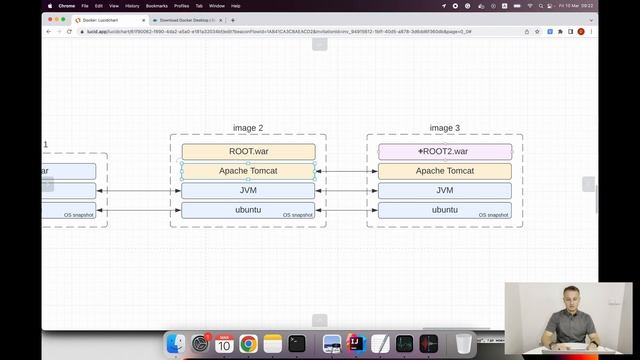Reload the Lucidchart page
The width and height of the screenshot is (640, 360).
69,31
